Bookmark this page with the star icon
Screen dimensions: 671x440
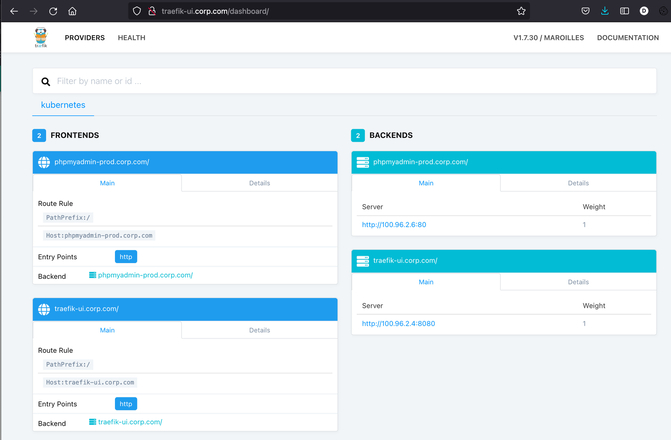pyautogui.click(x=521, y=11)
